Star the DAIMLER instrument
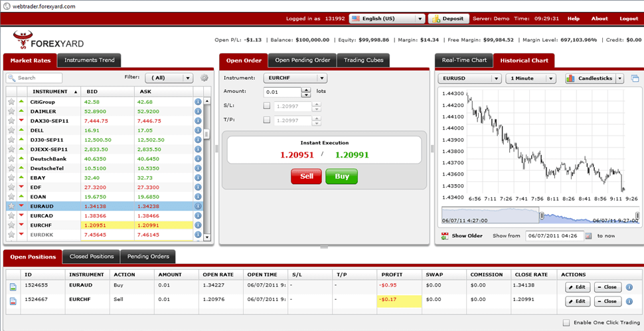This screenshot has width=644, height=331. point(11,111)
